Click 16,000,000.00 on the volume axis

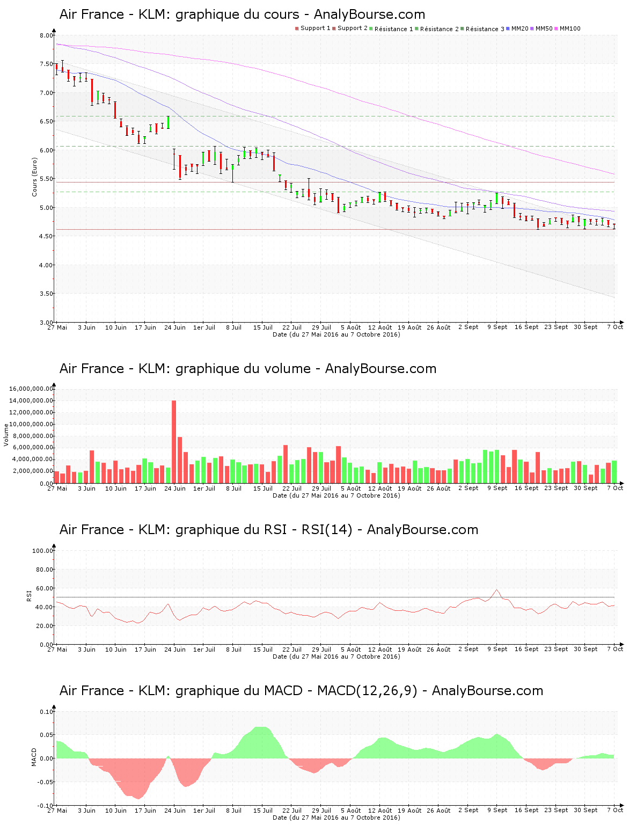(31, 389)
